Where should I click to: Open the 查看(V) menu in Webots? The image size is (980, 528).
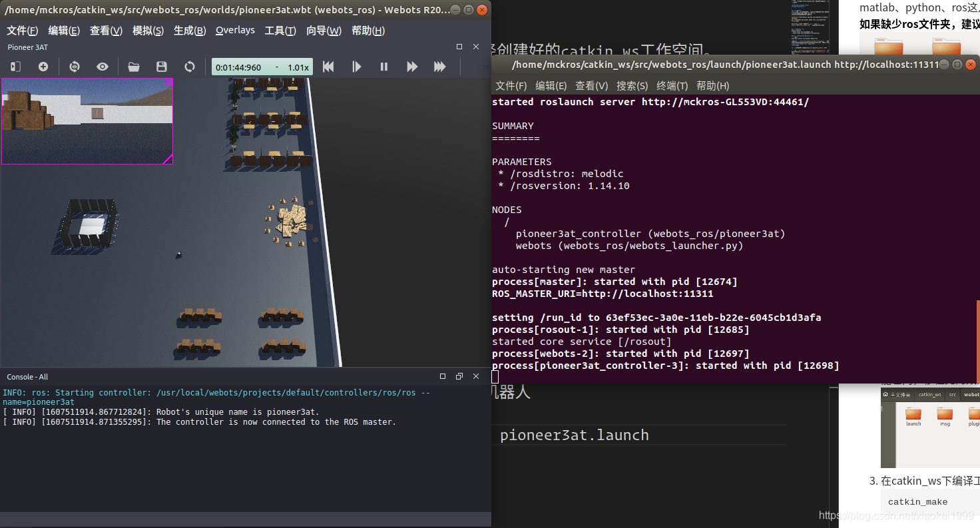coord(107,31)
